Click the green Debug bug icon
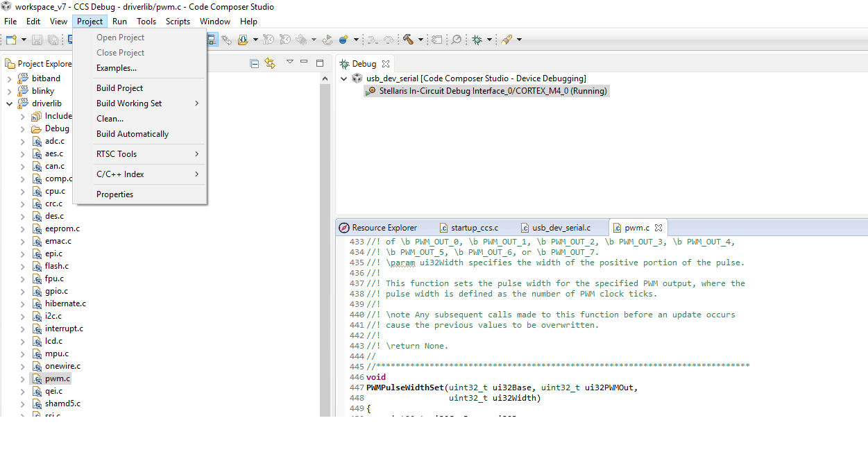 (x=477, y=40)
